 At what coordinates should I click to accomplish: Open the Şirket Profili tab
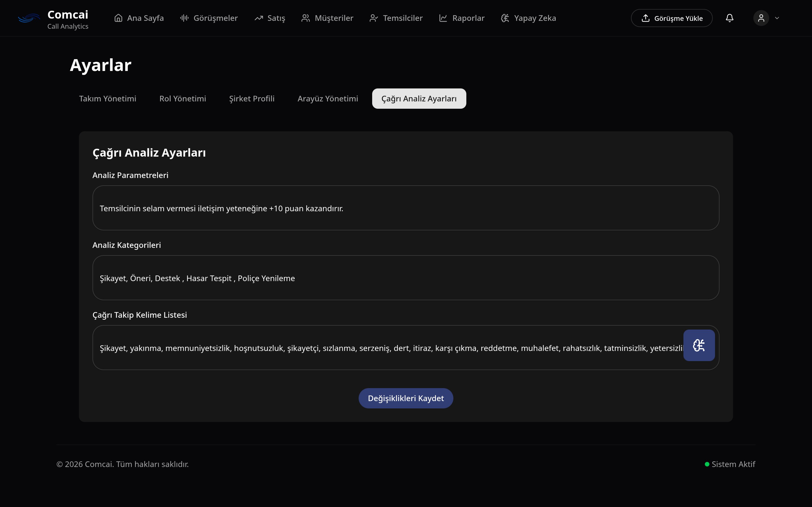(x=252, y=99)
